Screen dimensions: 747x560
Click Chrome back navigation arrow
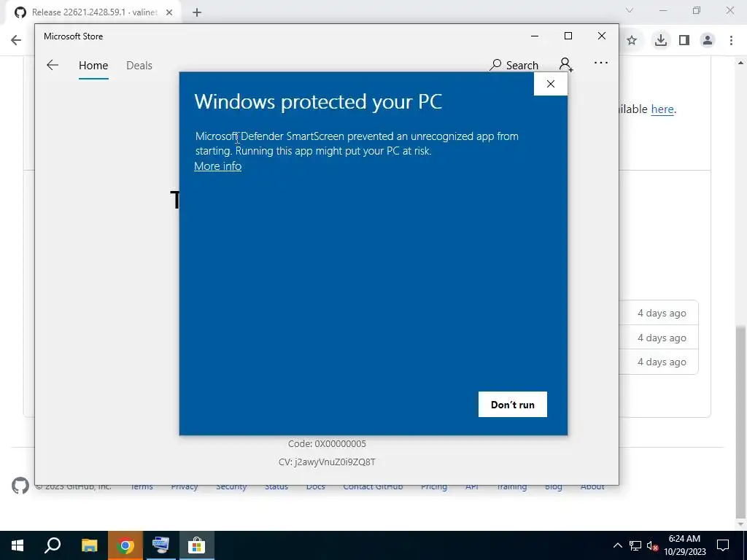pyautogui.click(x=16, y=40)
